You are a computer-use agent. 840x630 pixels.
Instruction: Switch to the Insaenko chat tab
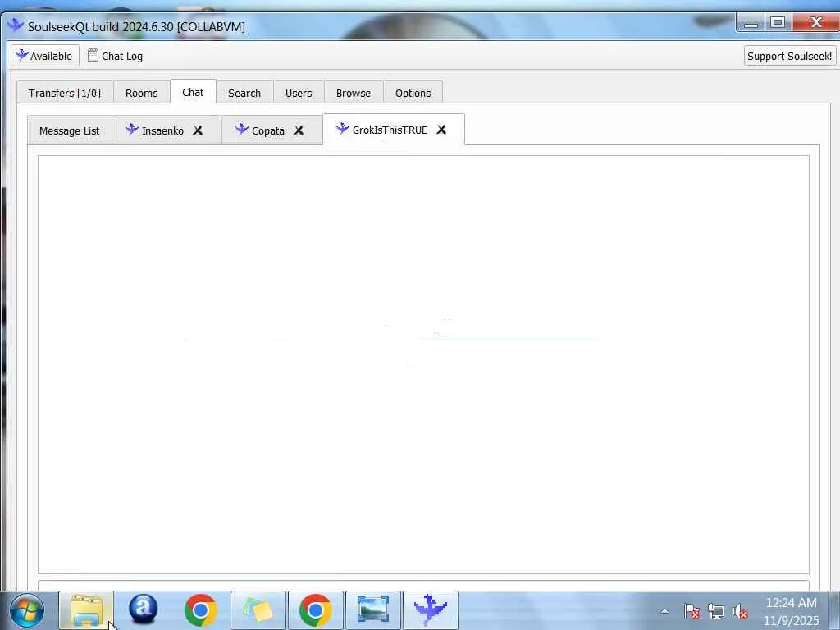pos(163,130)
